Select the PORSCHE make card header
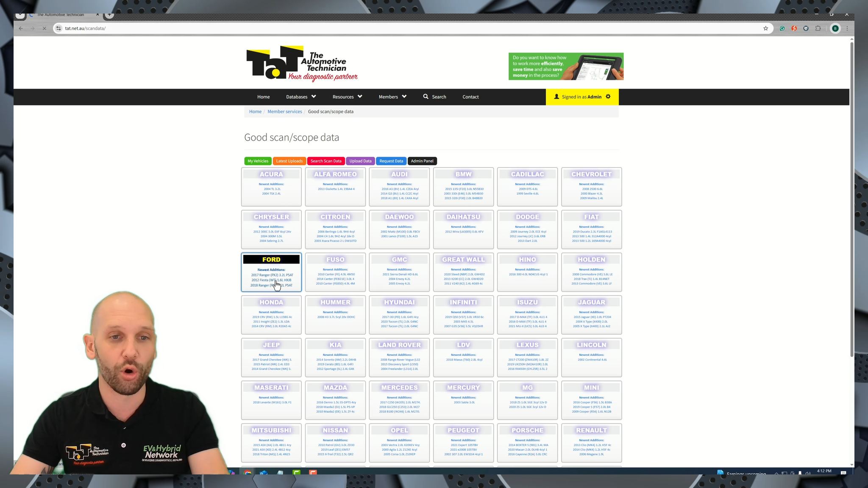The image size is (868, 488). click(527, 430)
